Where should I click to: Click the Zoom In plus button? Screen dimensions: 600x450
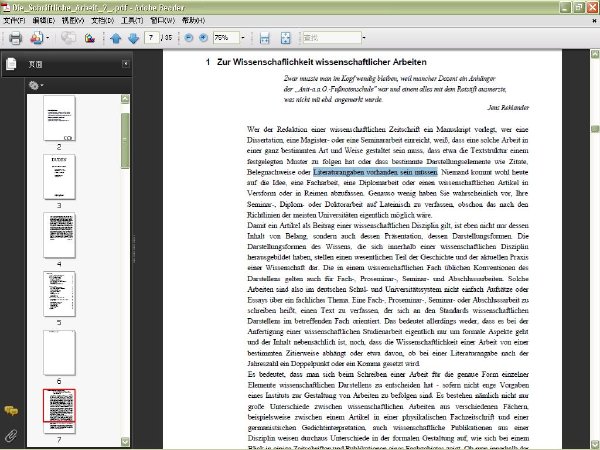(x=204, y=38)
